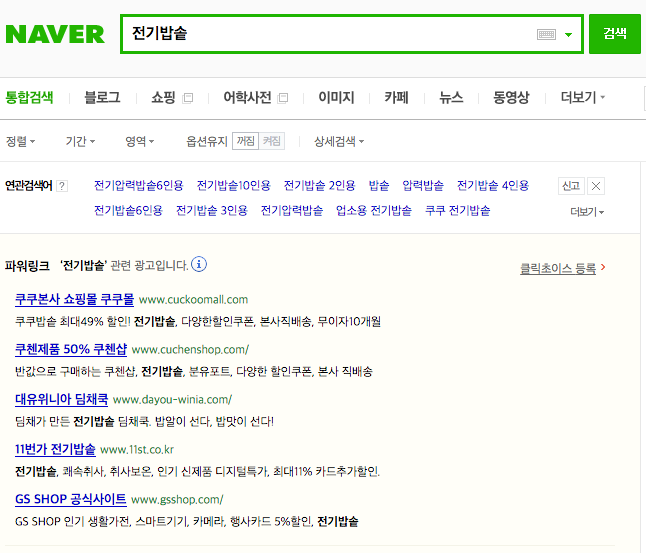Click the 딤채가 만든 전기밥솥 description text
Viewport: 646px width, 553px height.
144,421
